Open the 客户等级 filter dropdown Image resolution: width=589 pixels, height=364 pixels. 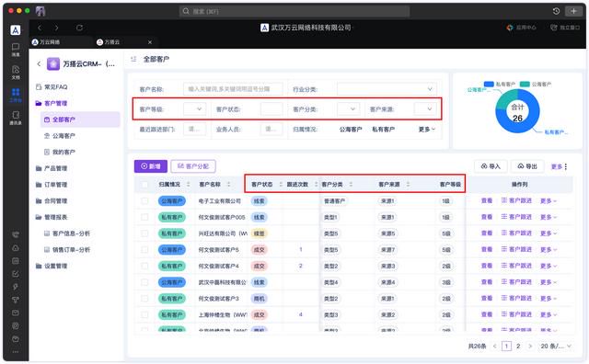(194, 109)
